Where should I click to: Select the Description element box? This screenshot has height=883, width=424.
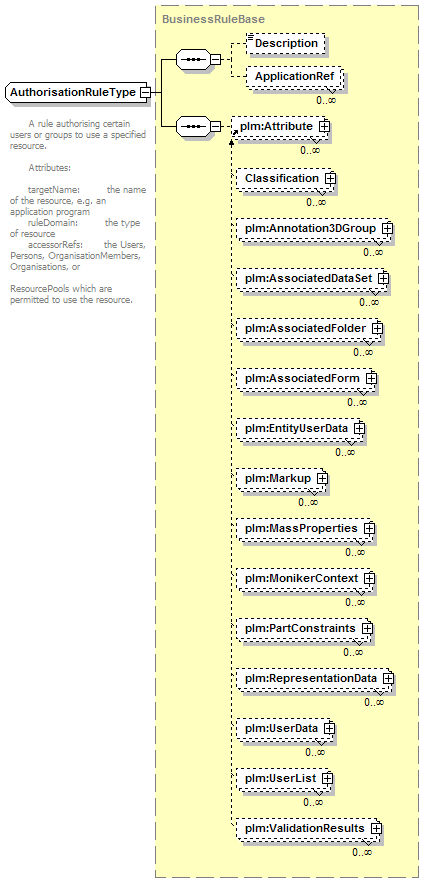click(286, 43)
